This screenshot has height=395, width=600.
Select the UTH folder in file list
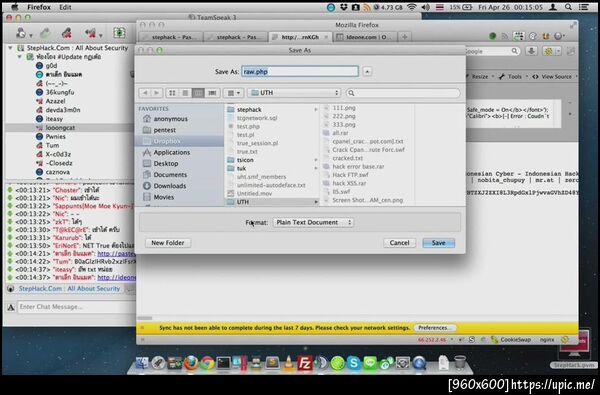pos(243,202)
